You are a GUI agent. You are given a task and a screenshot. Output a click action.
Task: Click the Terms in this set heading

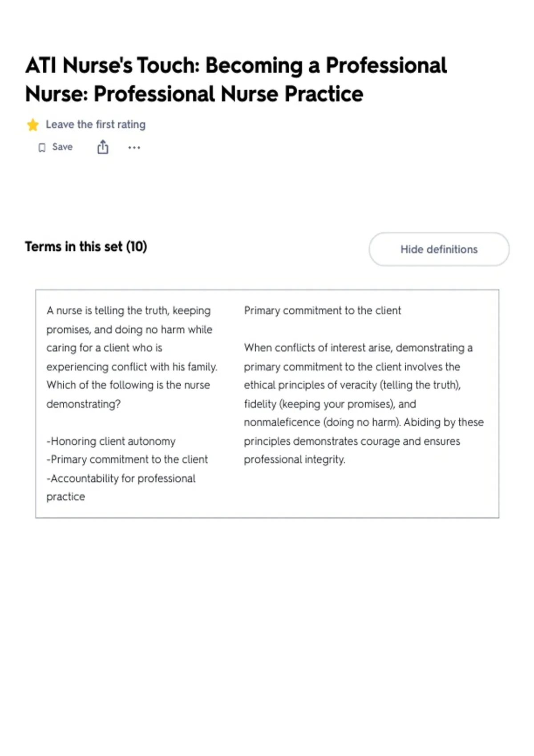(86, 246)
